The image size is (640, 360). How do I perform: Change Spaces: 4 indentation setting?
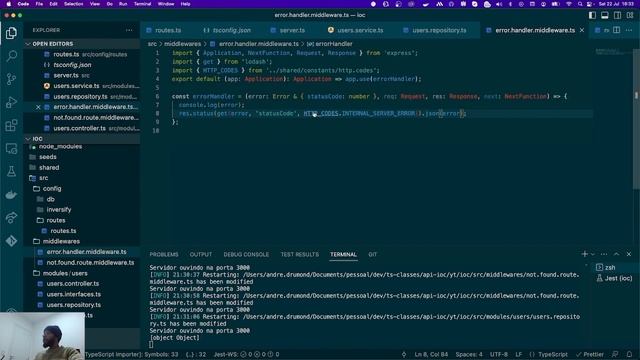point(469,354)
